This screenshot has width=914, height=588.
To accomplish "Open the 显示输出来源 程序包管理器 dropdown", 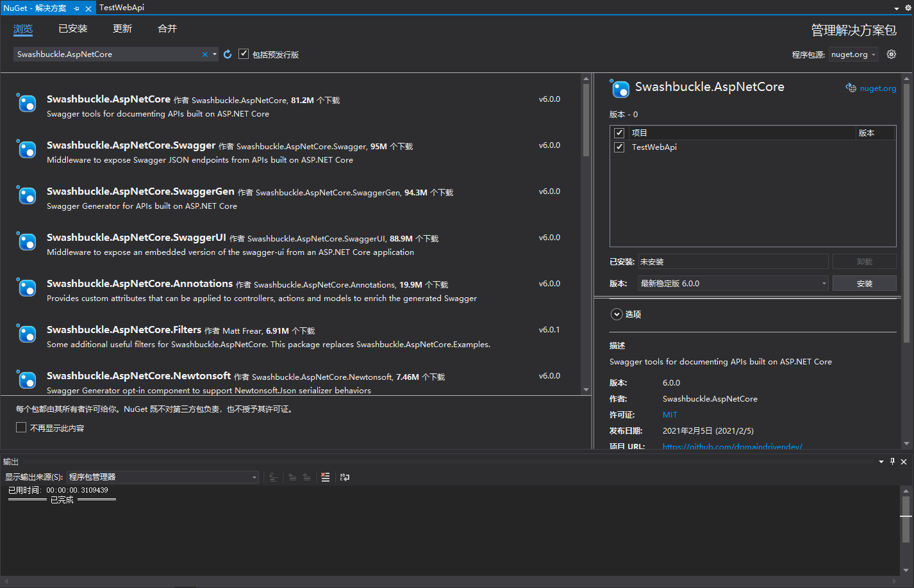I will (x=163, y=477).
